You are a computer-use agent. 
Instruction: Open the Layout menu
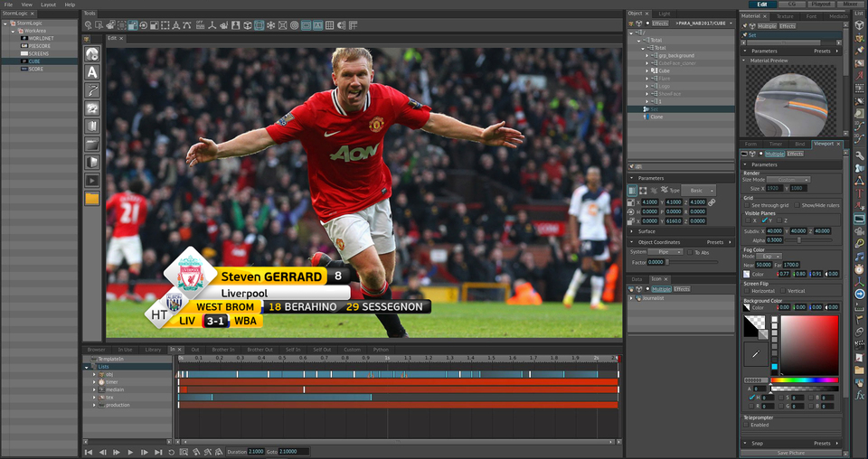[x=48, y=5]
